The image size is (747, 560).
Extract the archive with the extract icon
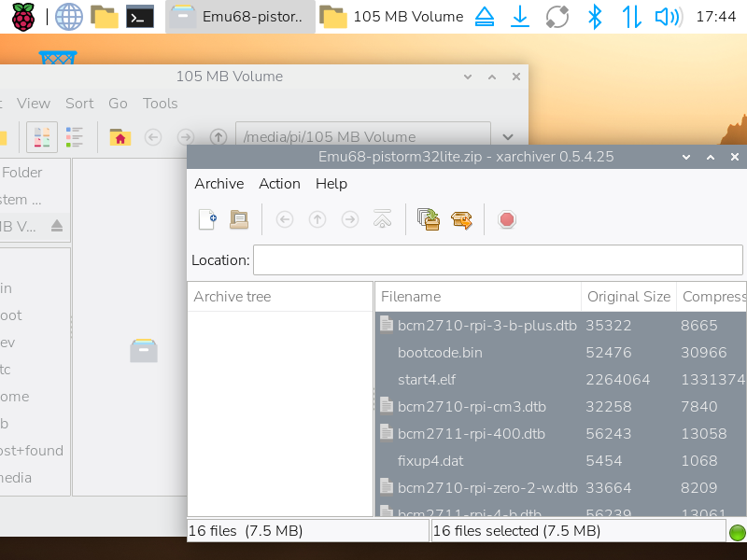pyautogui.click(x=460, y=218)
